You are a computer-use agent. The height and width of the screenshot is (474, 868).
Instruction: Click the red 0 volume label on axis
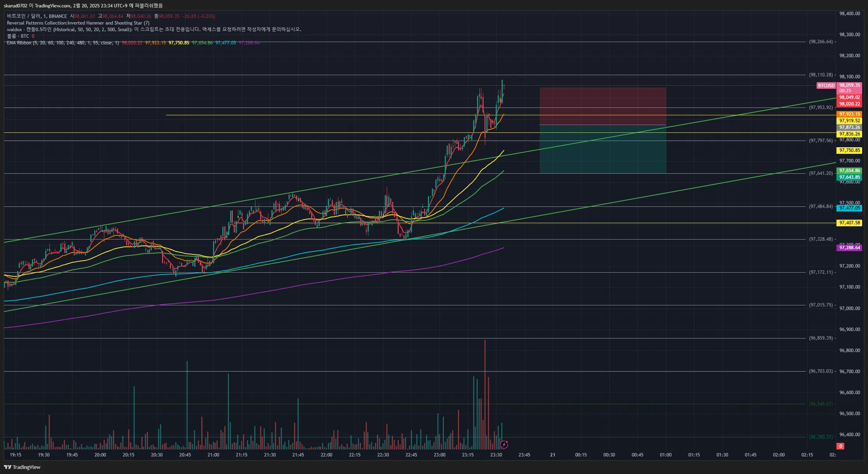point(841,446)
